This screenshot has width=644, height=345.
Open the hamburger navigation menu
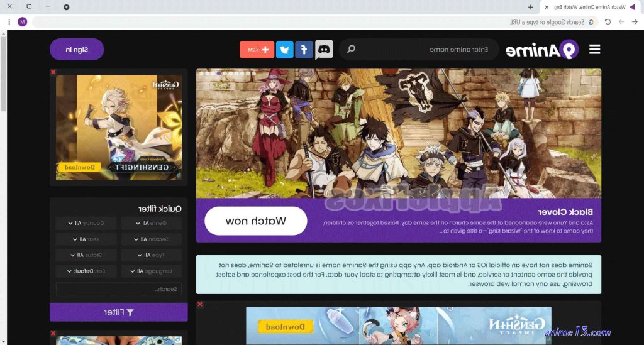(x=594, y=49)
